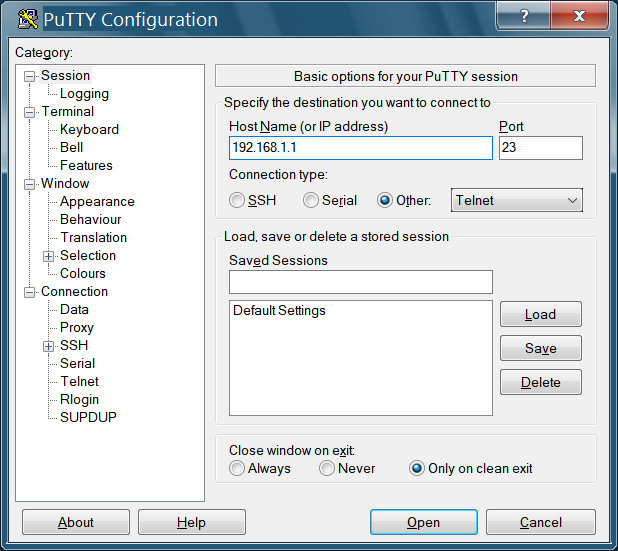Click the Help button at bottom

tap(192, 522)
